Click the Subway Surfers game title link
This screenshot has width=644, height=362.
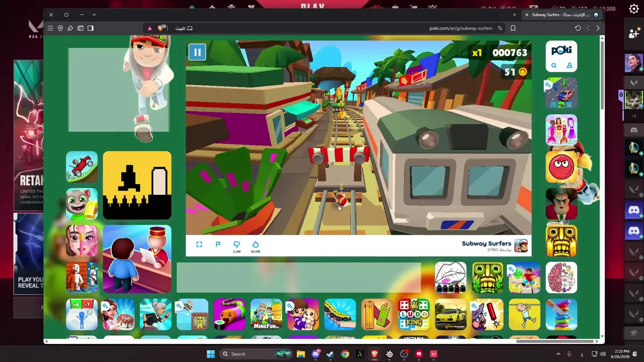coord(487,243)
